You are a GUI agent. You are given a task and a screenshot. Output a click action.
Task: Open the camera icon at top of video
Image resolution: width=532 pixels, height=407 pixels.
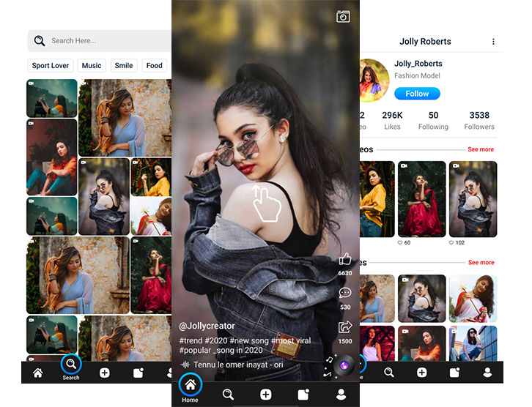coord(343,16)
